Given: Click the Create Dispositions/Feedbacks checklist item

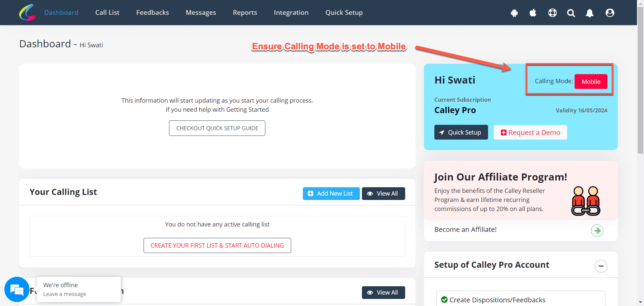Looking at the screenshot, I should point(497,300).
